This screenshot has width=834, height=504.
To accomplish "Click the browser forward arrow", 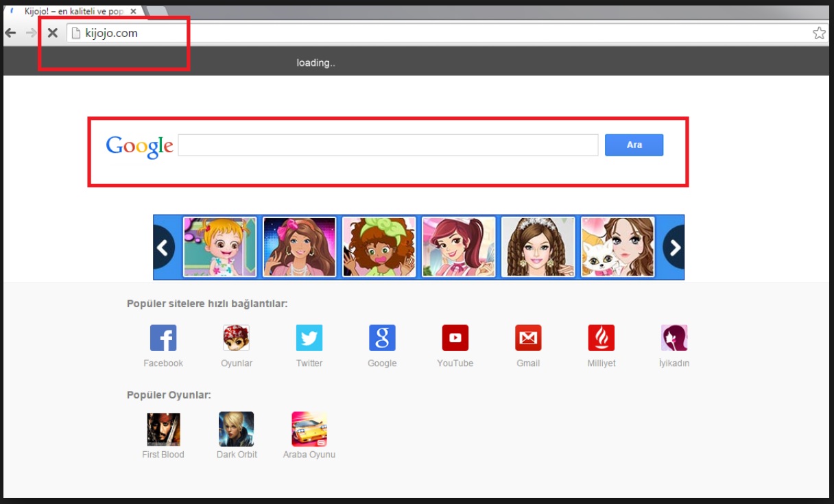I will (31, 33).
